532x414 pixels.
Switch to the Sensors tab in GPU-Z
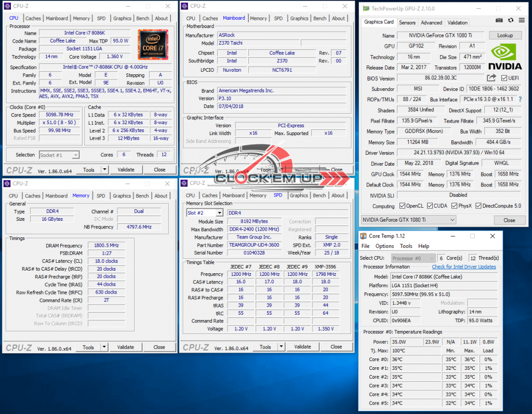[407, 23]
